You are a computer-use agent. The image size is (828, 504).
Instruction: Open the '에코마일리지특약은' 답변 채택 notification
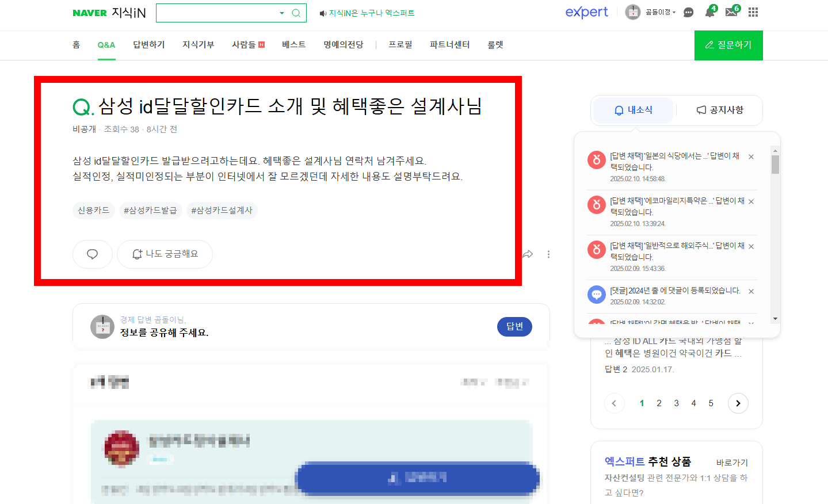677,207
